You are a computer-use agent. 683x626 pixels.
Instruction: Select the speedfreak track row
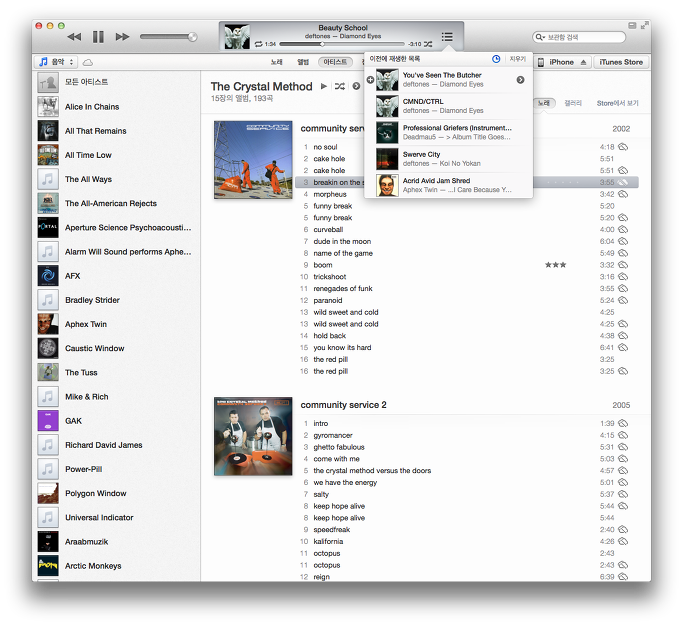coord(467,530)
